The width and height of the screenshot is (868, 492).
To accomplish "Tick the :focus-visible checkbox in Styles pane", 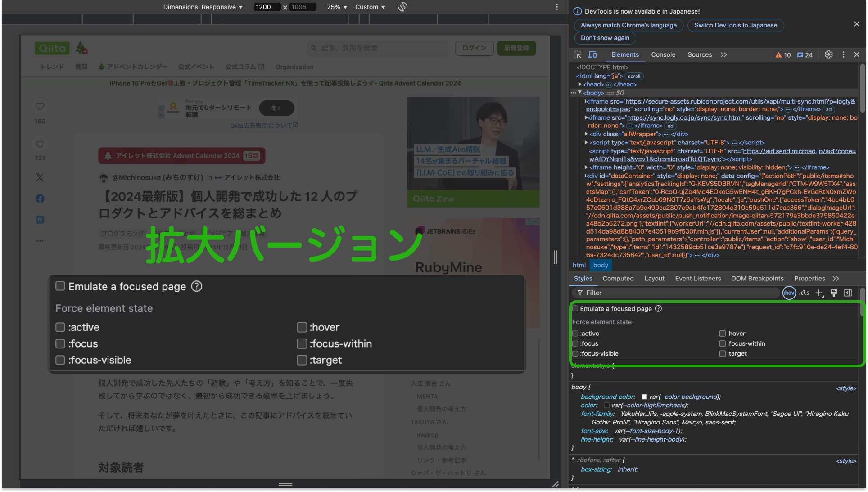I will coord(575,354).
